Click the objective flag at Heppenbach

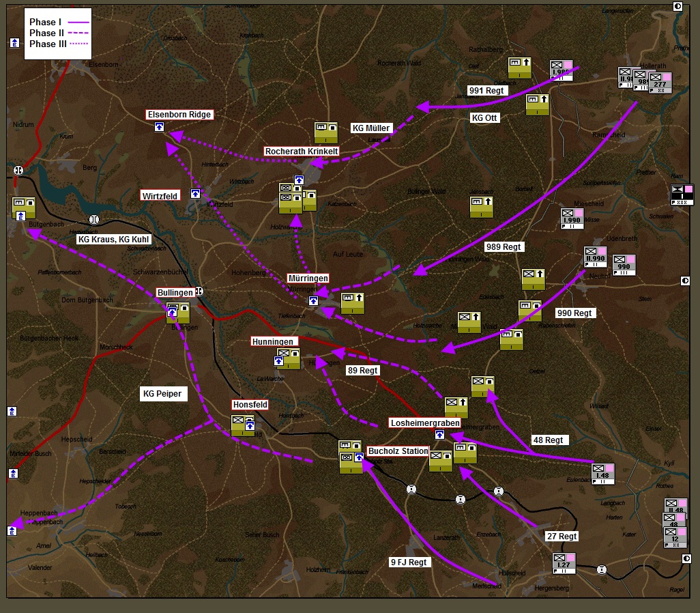(x=12, y=531)
